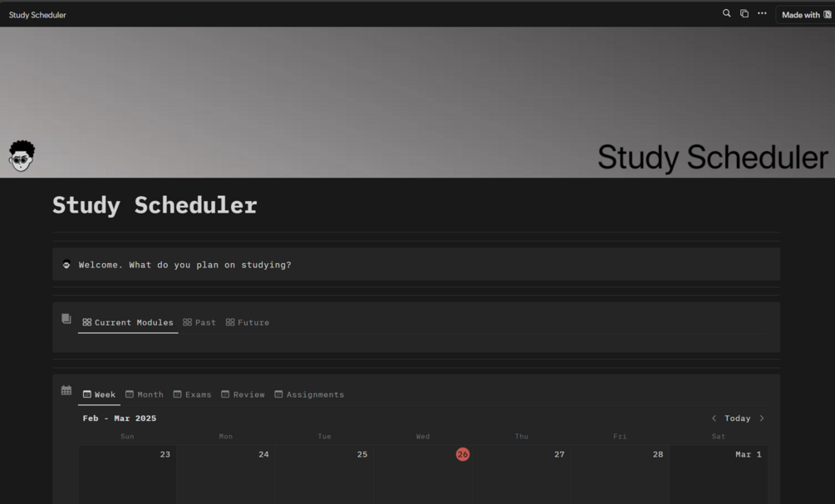Image resolution: width=835 pixels, height=504 pixels.
Task: Switch to the Future modules tab
Action: (248, 322)
